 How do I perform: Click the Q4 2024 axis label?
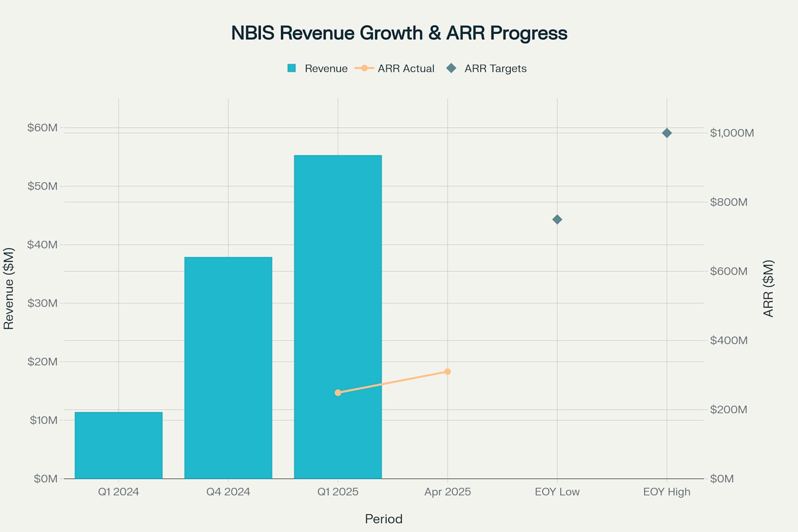click(228, 491)
